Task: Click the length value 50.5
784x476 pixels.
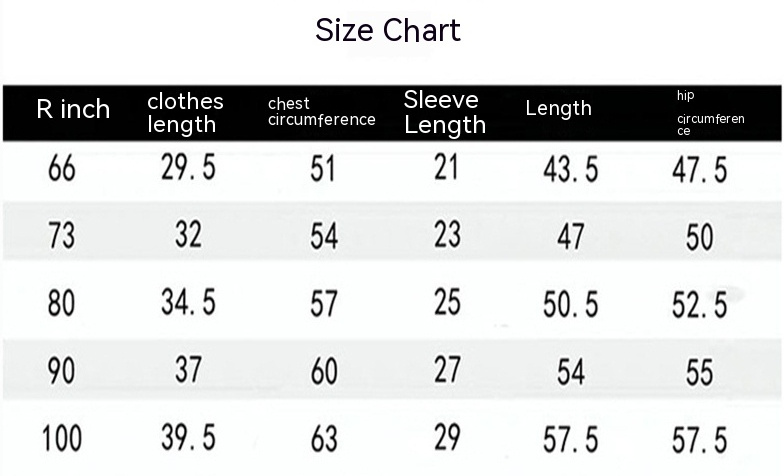Action: click(x=570, y=304)
